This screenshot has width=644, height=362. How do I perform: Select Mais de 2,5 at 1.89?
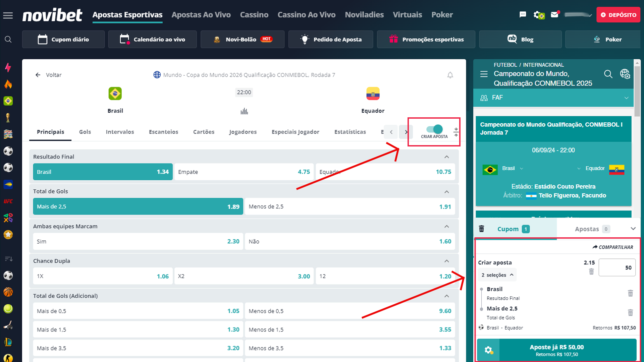138,206
